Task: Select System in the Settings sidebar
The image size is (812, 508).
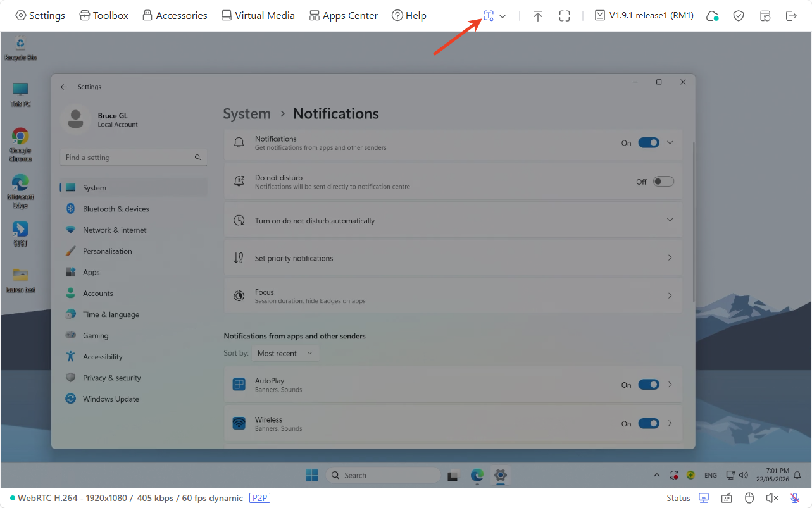Action: pyautogui.click(x=134, y=188)
